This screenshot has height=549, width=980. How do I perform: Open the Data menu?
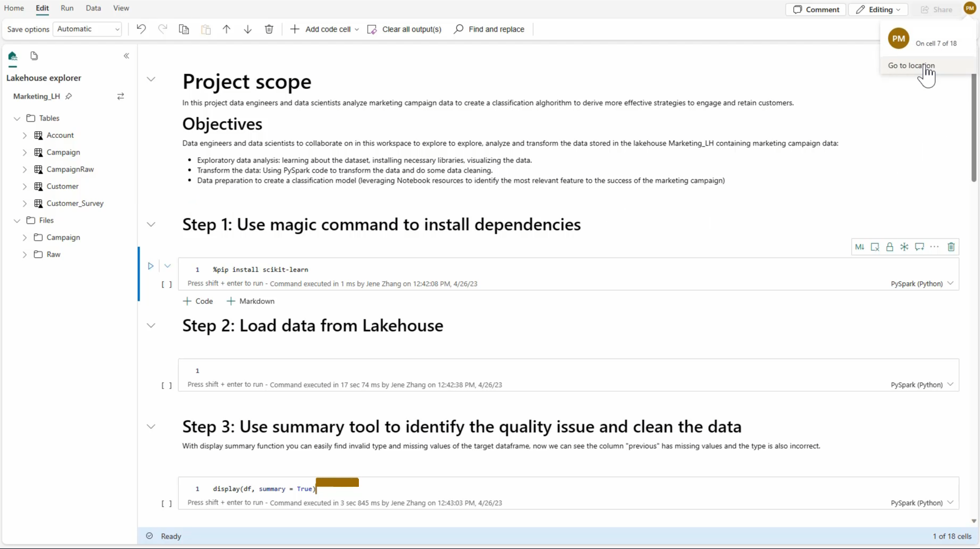[x=93, y=8]
